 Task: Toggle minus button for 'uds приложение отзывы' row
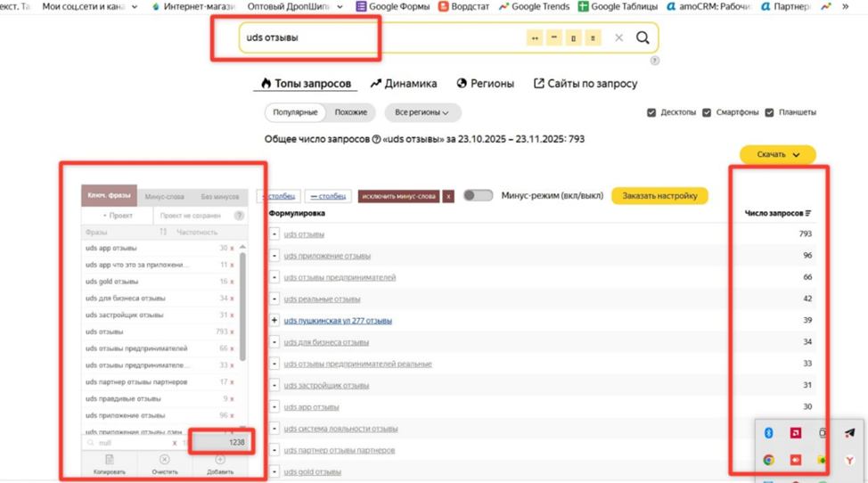274,256
